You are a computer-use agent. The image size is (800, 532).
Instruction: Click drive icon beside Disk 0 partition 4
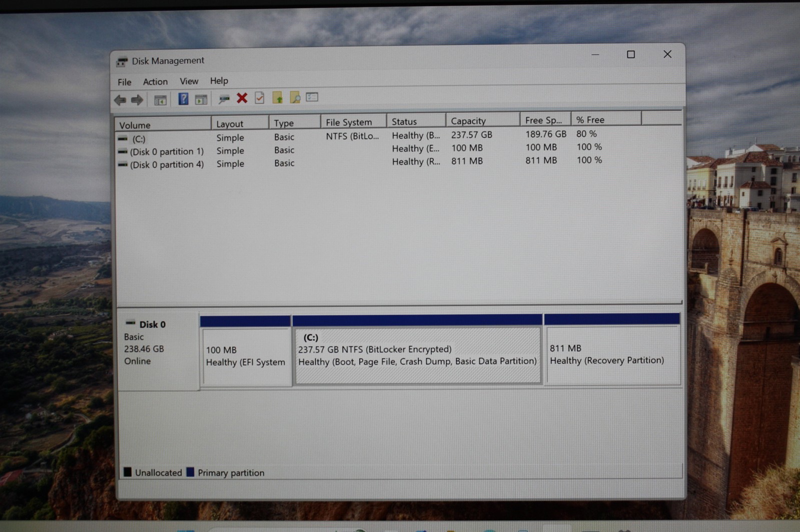pos(123,164)
